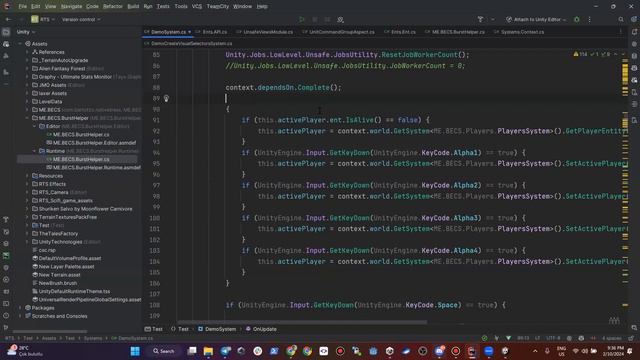
Task: Open File Explorer from the taskbar
Action: (208, 351)
